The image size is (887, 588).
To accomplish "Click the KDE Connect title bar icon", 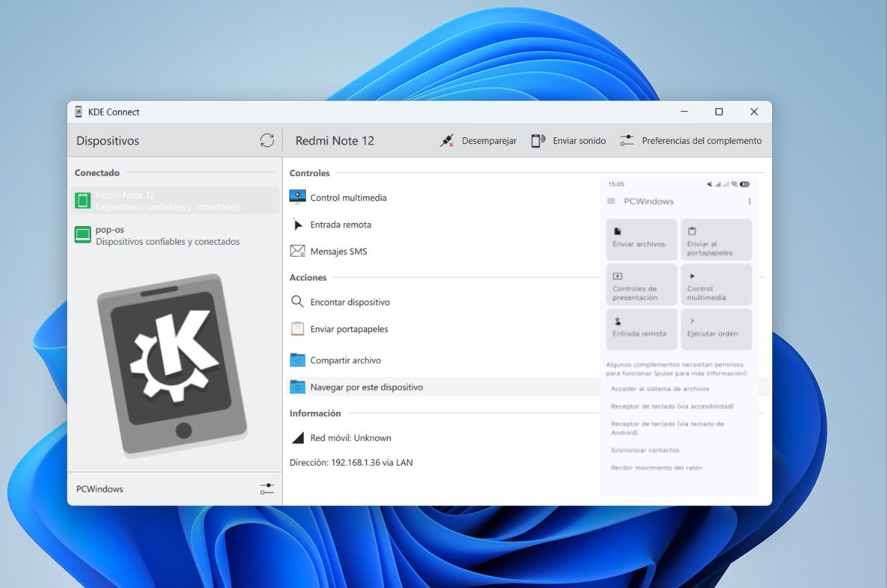I will [x=78, y=111].
